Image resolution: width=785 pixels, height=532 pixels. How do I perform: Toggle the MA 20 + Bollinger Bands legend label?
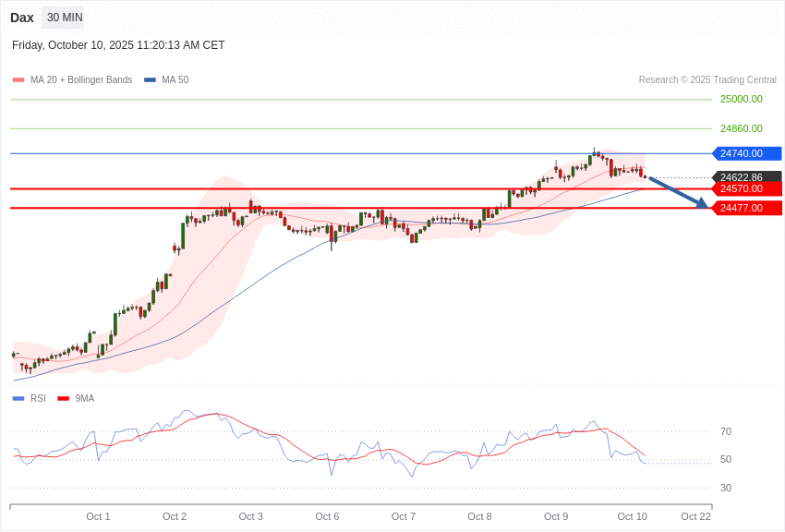tap(81, 80)
